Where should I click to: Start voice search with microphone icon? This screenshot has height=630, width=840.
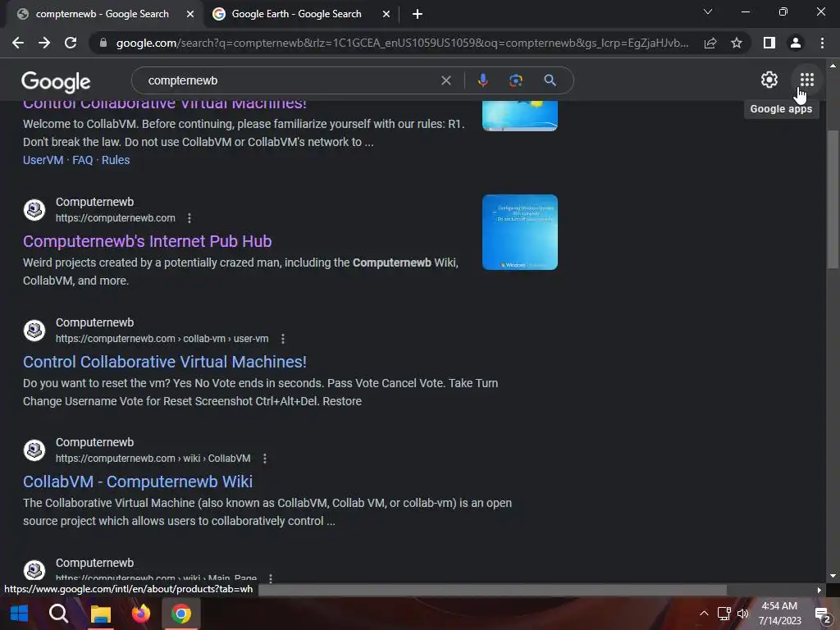tap(482, 80)
